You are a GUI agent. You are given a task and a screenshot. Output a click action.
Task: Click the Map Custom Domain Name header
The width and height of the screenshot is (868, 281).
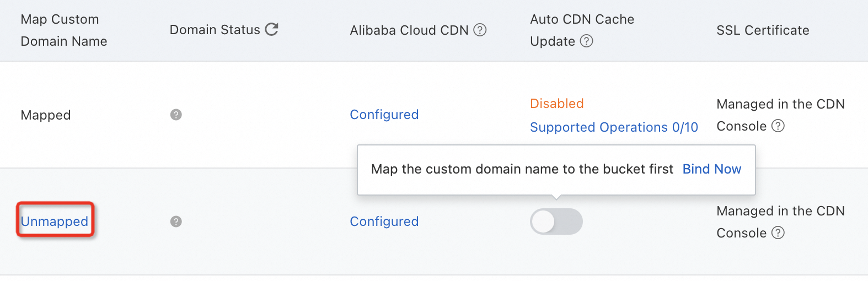[63, 30]
